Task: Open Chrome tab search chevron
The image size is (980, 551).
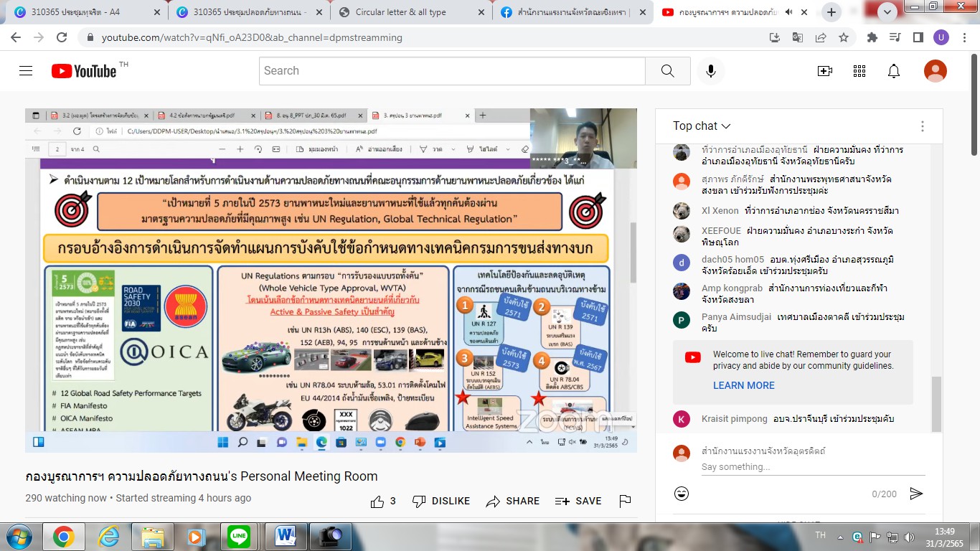Action: coord(889,11)
